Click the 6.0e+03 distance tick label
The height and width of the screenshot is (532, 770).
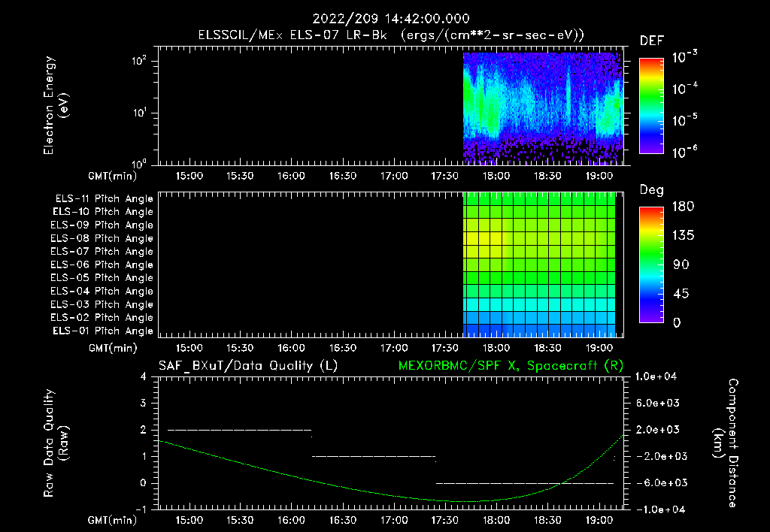click(x=658, y=404)
